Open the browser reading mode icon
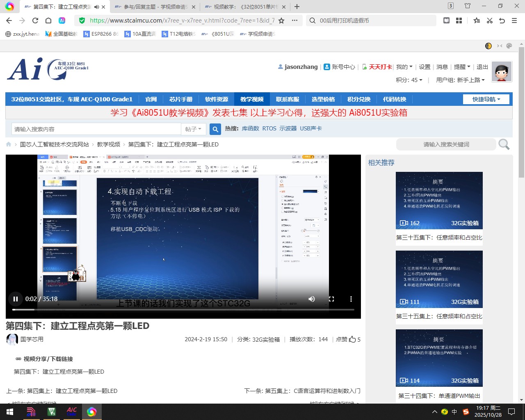 coord(446,20)
